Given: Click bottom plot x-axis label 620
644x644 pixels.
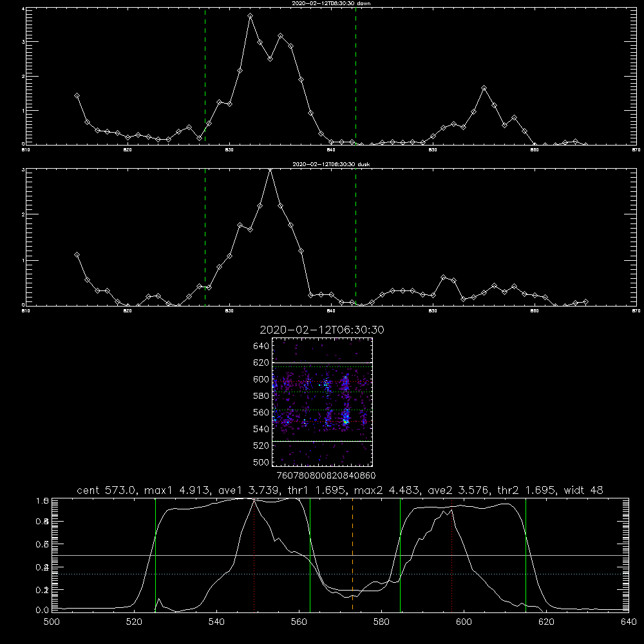Looking at the screenshot, I should tap(546, 622).
